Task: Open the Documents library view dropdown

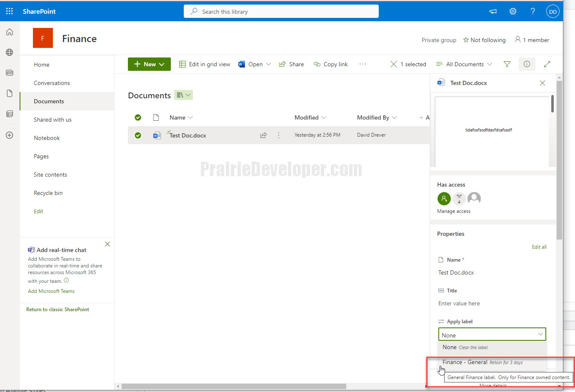Action: coord(183,95)
